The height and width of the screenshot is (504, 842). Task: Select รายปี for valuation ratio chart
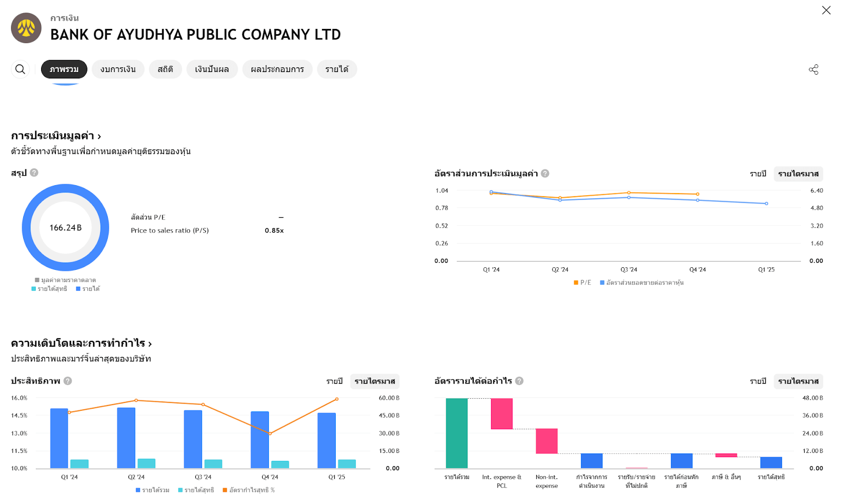click(x=758, y=174)
